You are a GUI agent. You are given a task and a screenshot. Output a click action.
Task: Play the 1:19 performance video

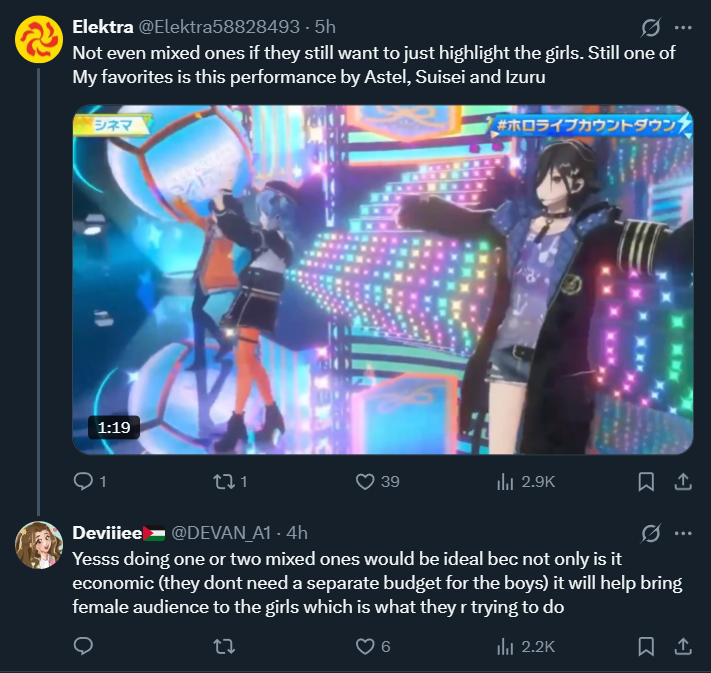[x=383, y=279]
